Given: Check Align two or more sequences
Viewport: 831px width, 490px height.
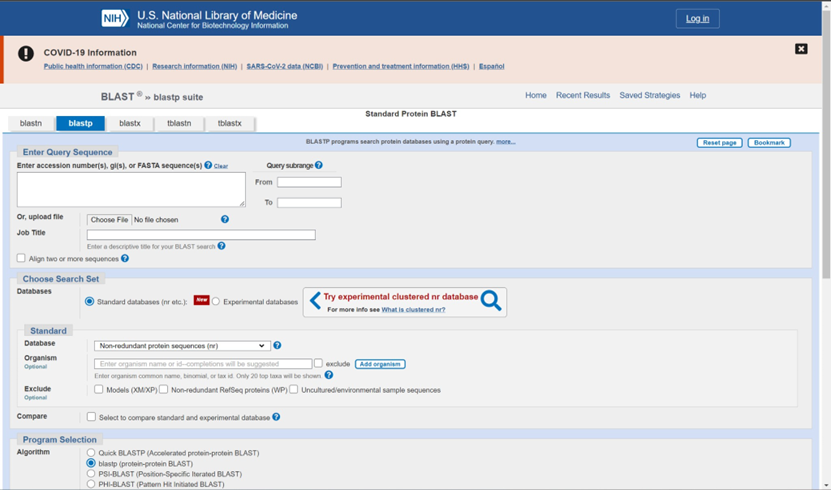Looking at the screenshot, I should [x=21, y=258].
